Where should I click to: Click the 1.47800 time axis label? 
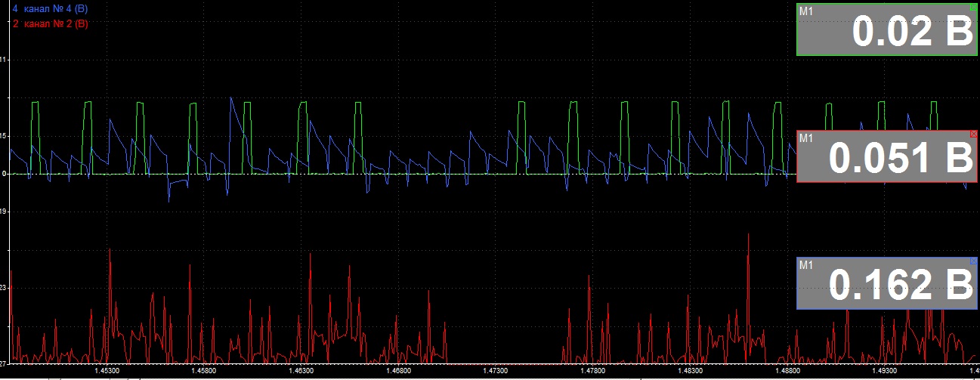pyautogui.click(x=592, y=371)
